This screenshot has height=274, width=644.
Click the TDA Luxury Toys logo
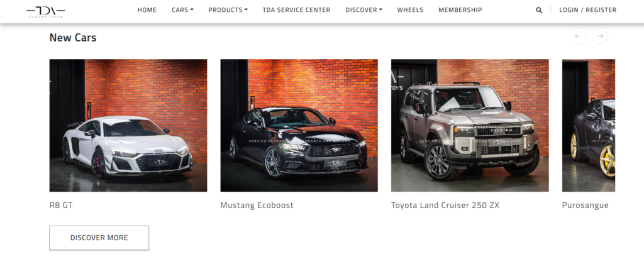pyautogui.click(x=45, y=11)
